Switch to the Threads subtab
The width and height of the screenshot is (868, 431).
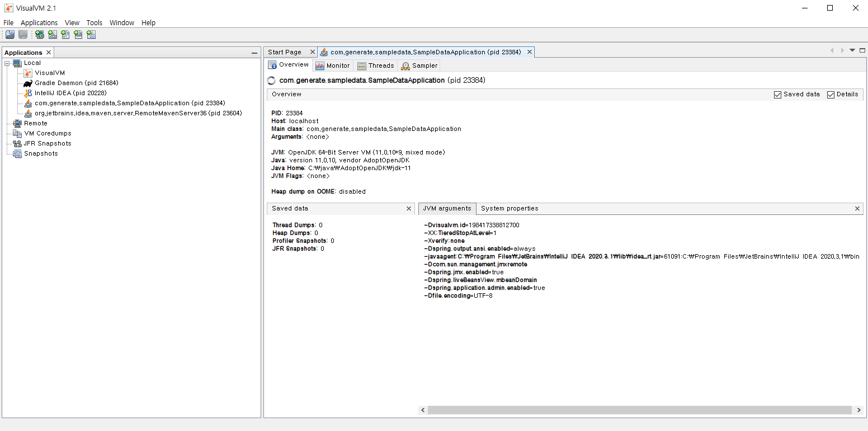(376, 65)
